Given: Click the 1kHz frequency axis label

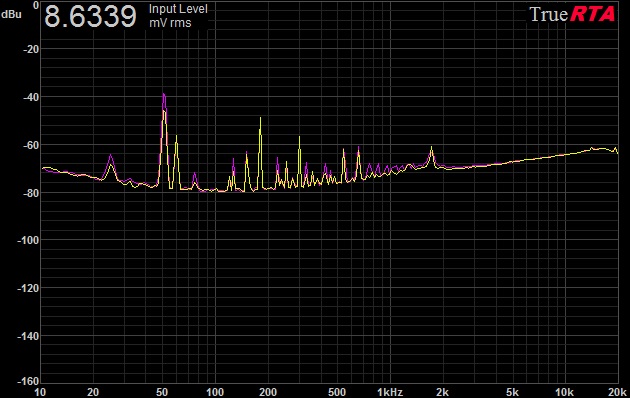Looking at the screenshot, I should point(390,392).
